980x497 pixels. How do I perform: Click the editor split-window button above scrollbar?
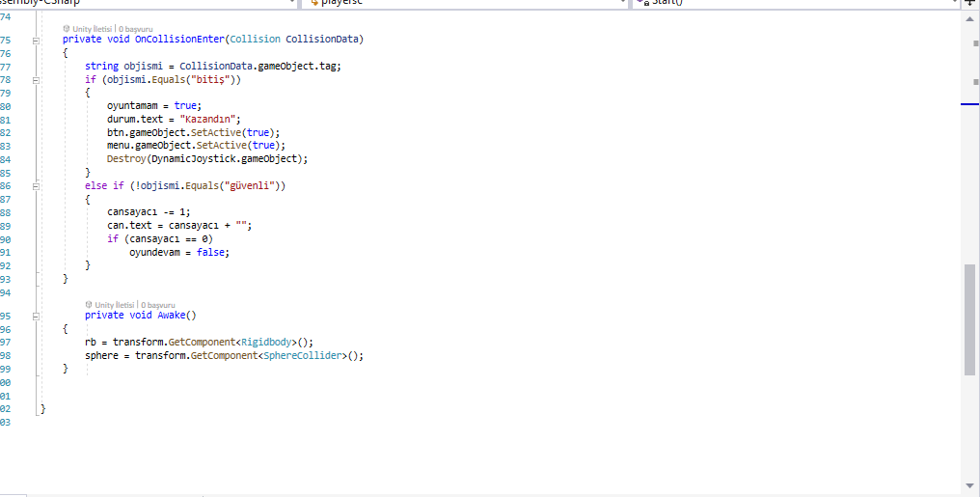[x=969, y=3]
